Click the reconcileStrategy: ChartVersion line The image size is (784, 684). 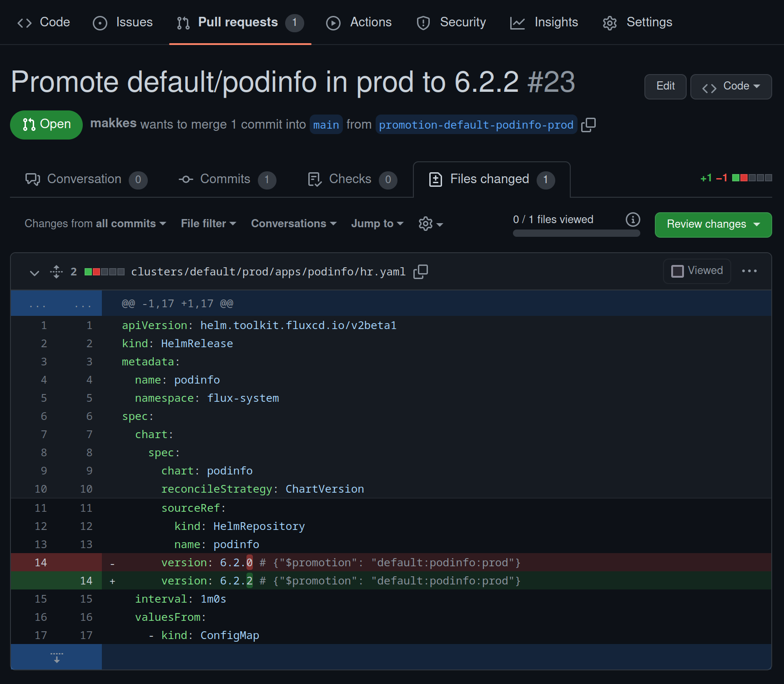click(x=437, y=489)
